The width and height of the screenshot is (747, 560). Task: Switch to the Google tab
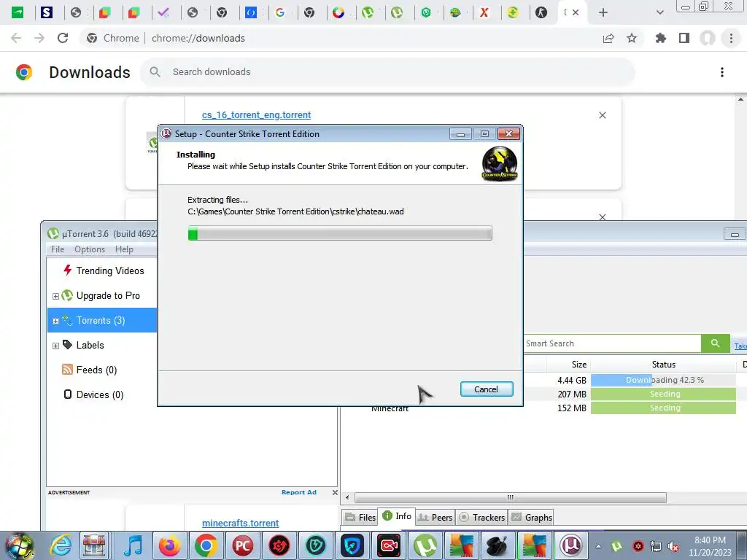281,12
